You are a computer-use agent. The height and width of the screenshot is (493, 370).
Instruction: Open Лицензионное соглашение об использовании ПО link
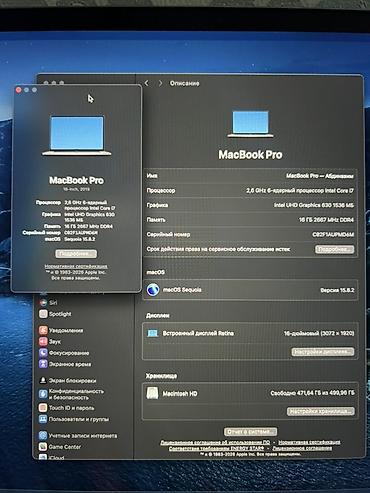[x=215, y=442]
